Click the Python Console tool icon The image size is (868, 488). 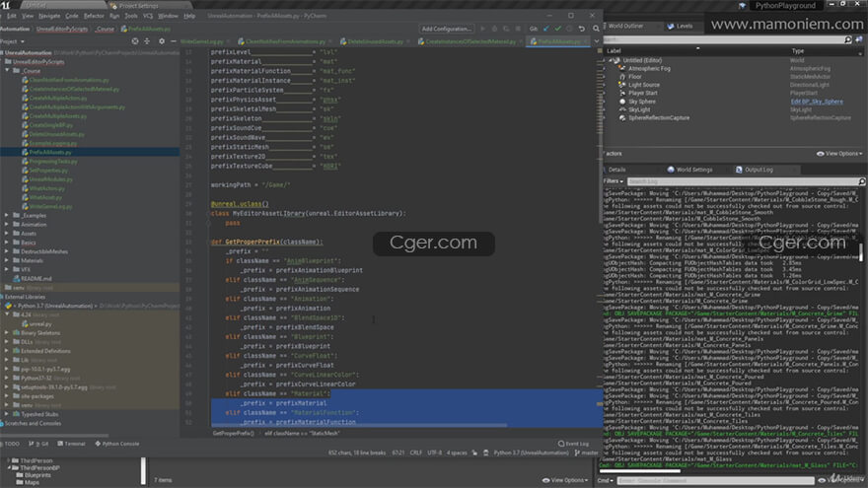click(x=98, y=444)
